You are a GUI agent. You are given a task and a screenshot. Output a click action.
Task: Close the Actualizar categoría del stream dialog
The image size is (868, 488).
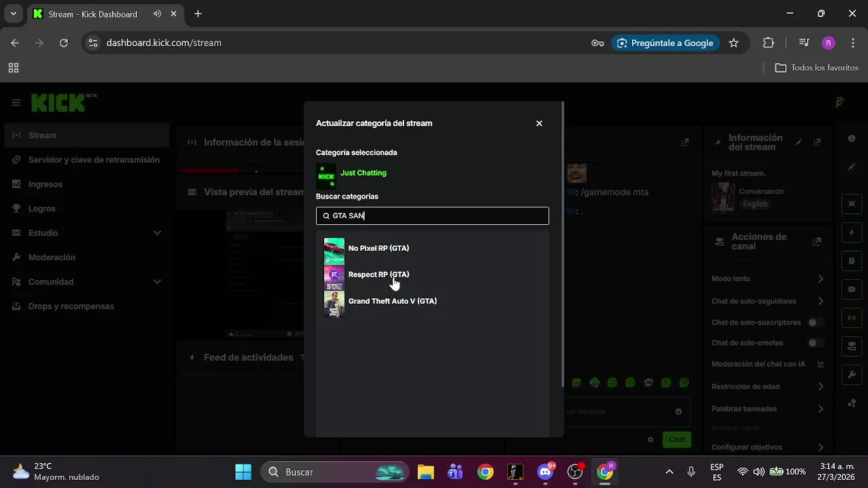click(539, 123)
